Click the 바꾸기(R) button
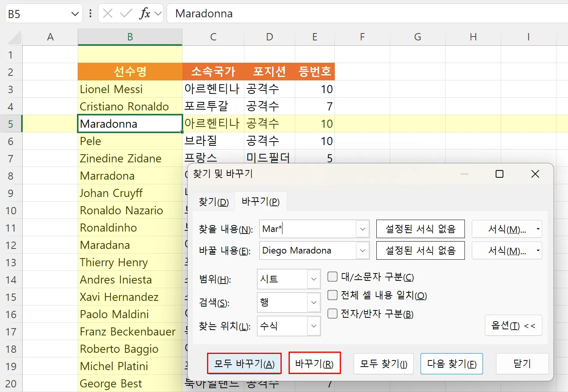Screen dimensions: 568x392 (x=314, y=363)
